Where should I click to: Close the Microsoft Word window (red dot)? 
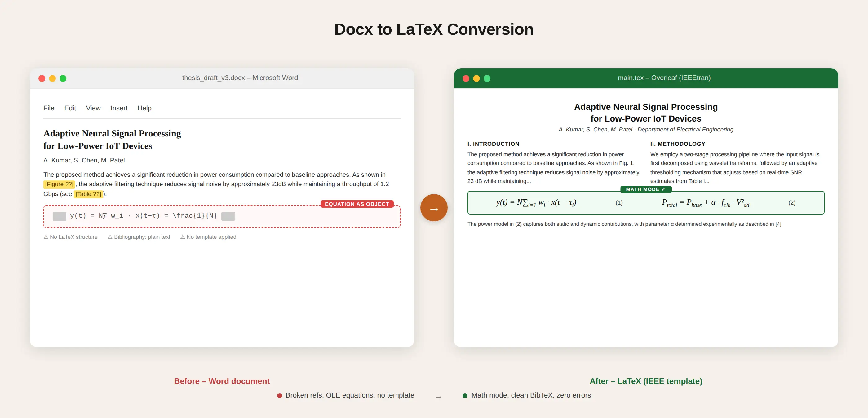click(42, 78)
